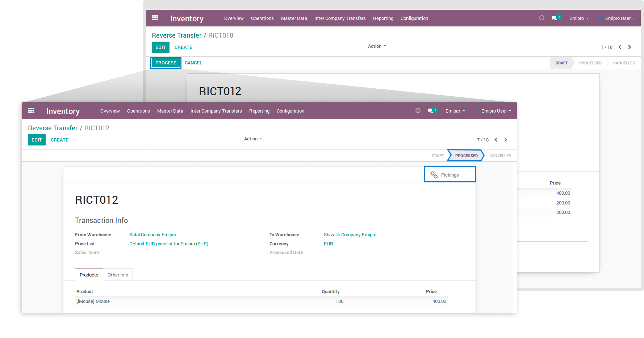
Task: Click the clock activities icon in the RICT012 window
Action: (x=418, y=111)
